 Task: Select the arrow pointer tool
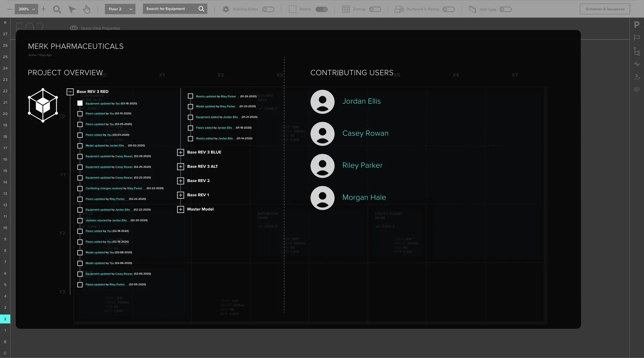tap(72, 9)
